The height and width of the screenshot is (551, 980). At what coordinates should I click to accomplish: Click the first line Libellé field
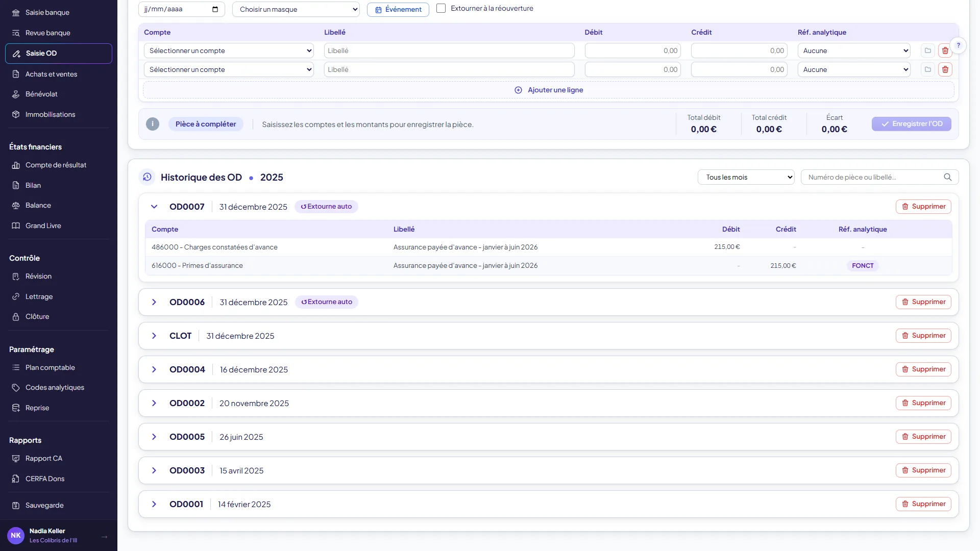[x=449, y=51]
